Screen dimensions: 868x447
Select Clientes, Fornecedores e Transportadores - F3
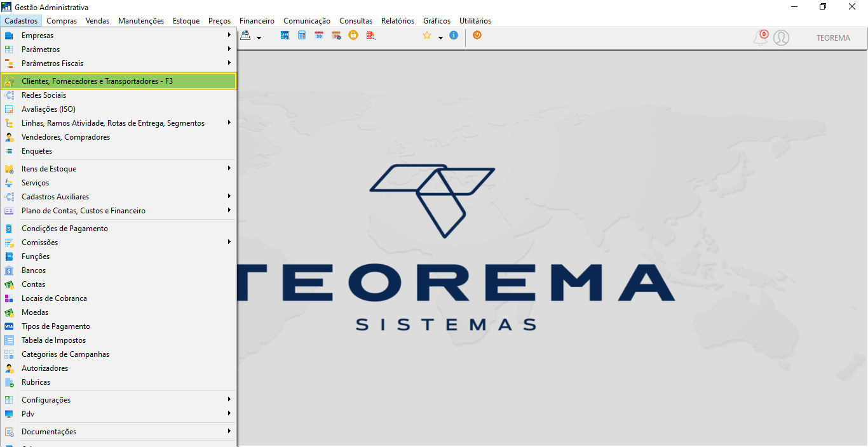pos(119,81)
